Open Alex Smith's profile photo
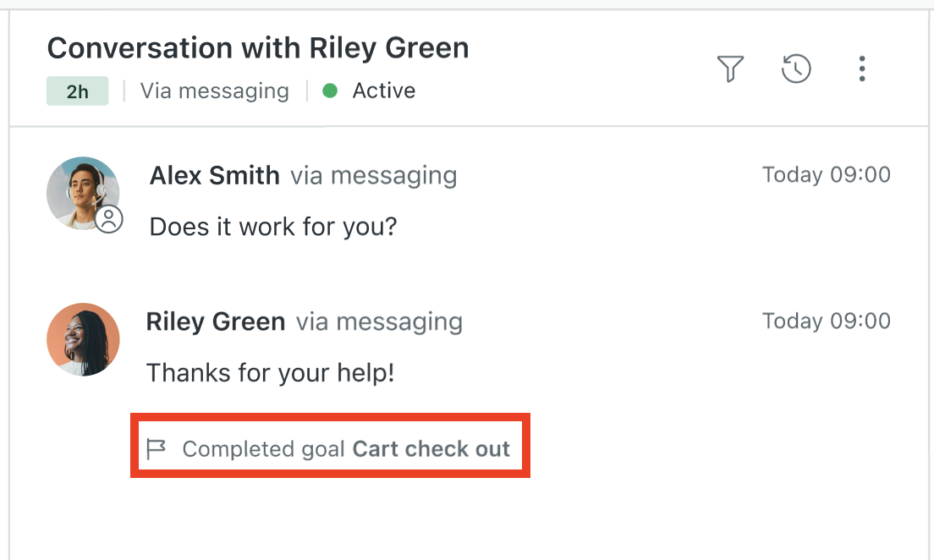934x560 pixels. coord(80,191)
